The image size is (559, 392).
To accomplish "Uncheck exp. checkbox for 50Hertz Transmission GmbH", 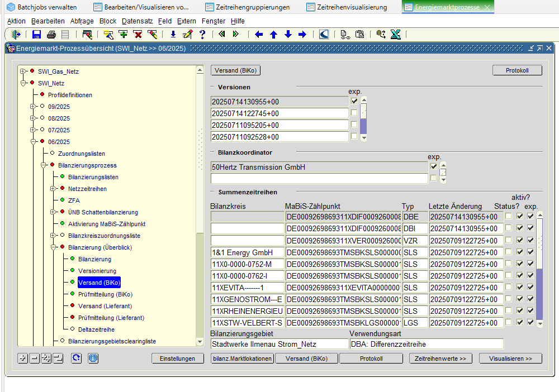I will tap(433, 166).
